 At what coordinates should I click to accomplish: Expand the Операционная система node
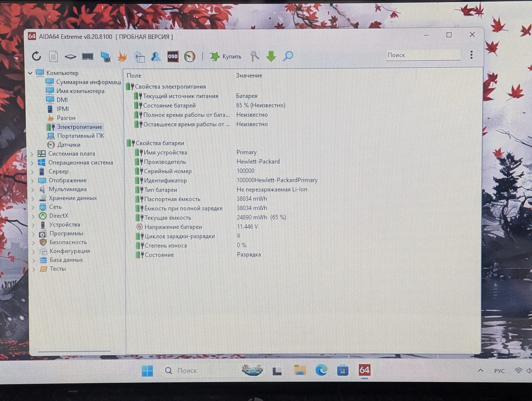[32, 163]
